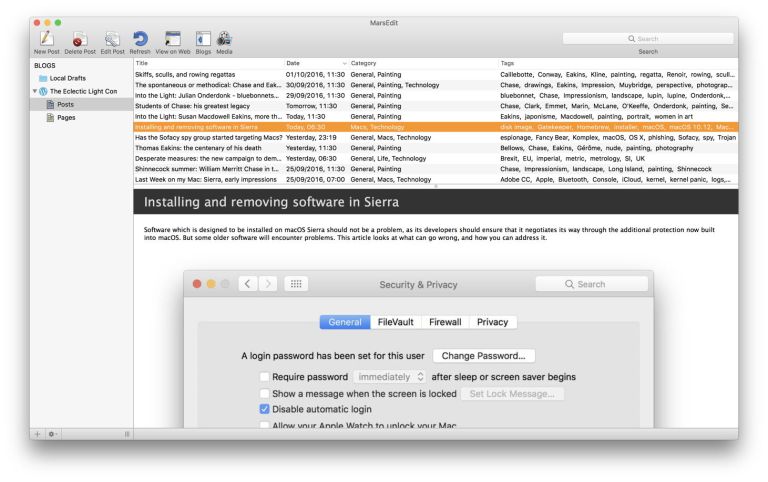Click the Security & Privacy search field
Image resolution: width=768 pixels, height=482 pixels.
click(592, 284)
